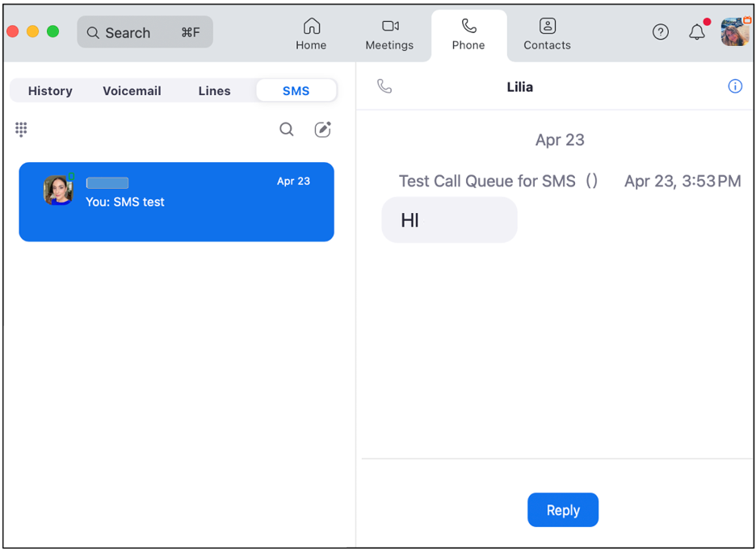Open the Help question mark icon

point(661,32)
